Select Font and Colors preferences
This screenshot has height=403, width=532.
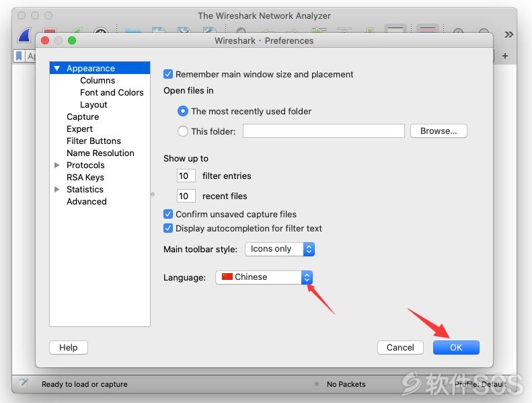(x=112, y=92)
